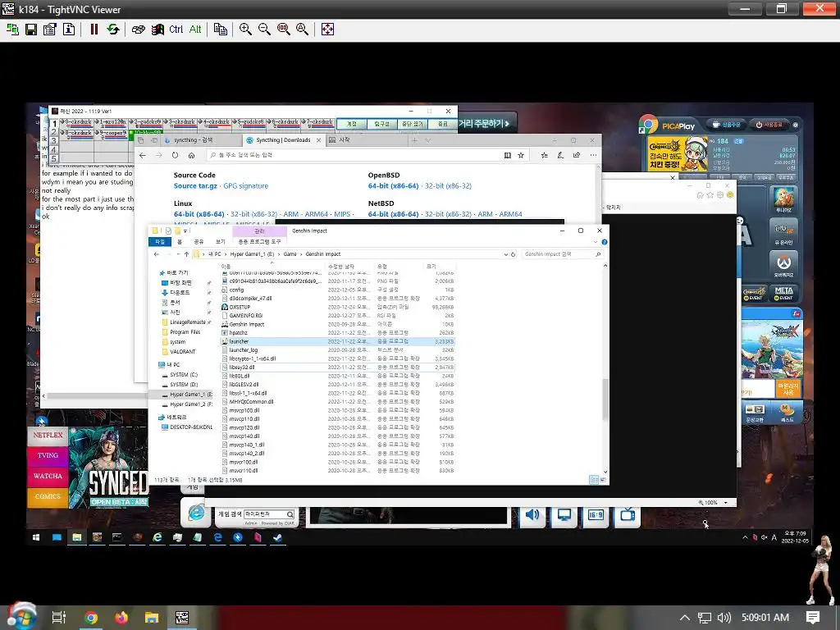Open Connection Options icon in TightVNC toolbar

pos(50,30)
